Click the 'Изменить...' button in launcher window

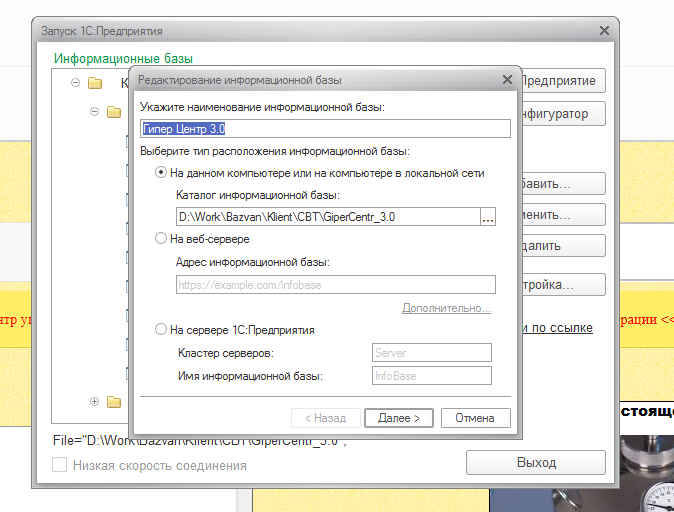click(564, 215)
